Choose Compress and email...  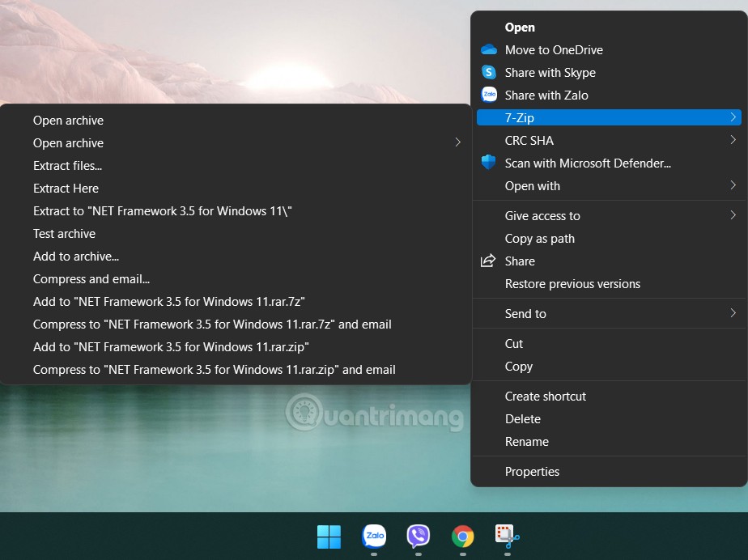236,278
